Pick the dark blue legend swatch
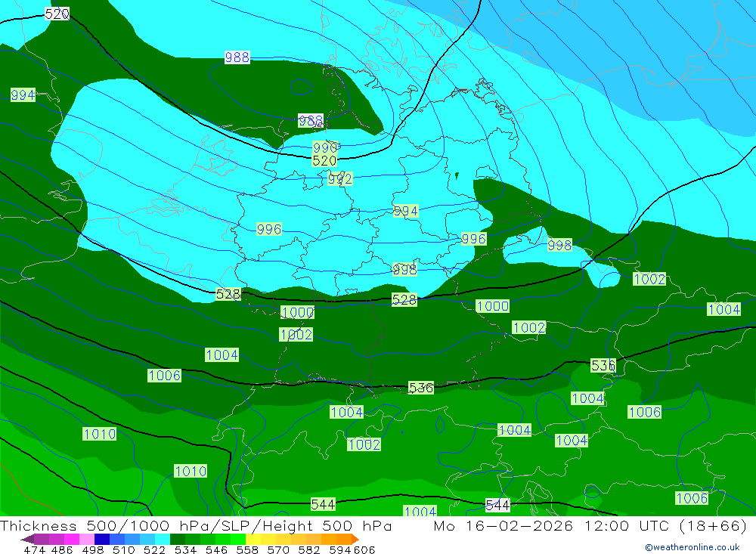 [x=102, y=539]
